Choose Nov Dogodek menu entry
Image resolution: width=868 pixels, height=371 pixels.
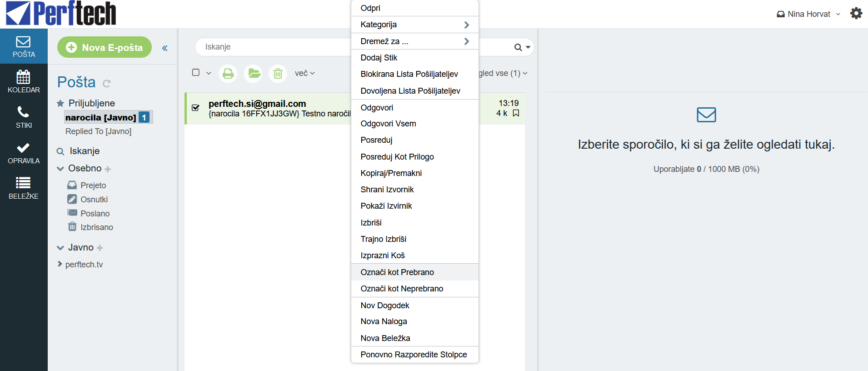tap(415, 306)
